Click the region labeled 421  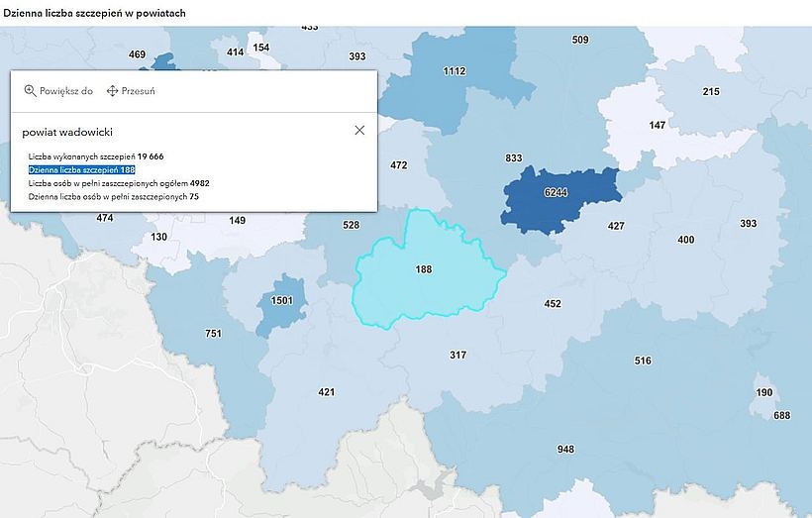(326, 392)
